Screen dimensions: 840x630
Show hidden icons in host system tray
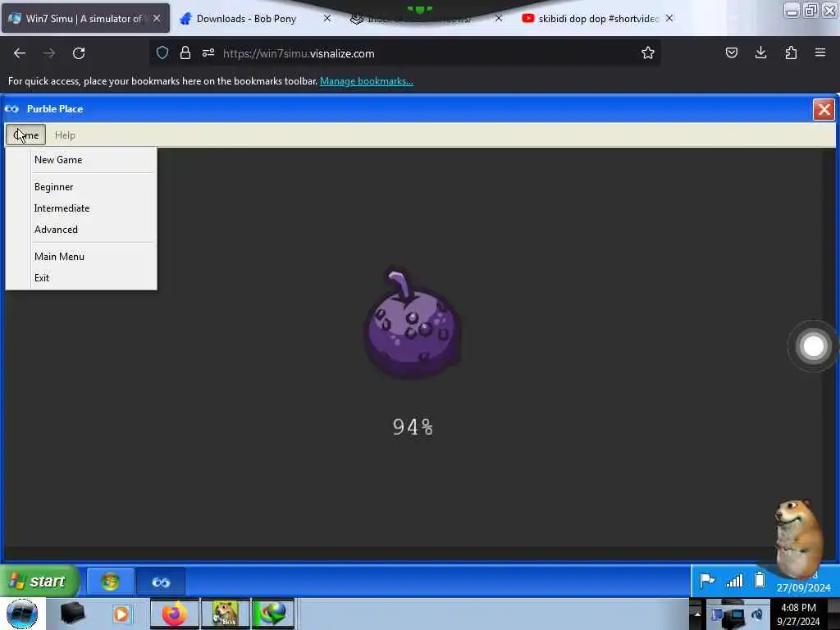pos(696,614)
